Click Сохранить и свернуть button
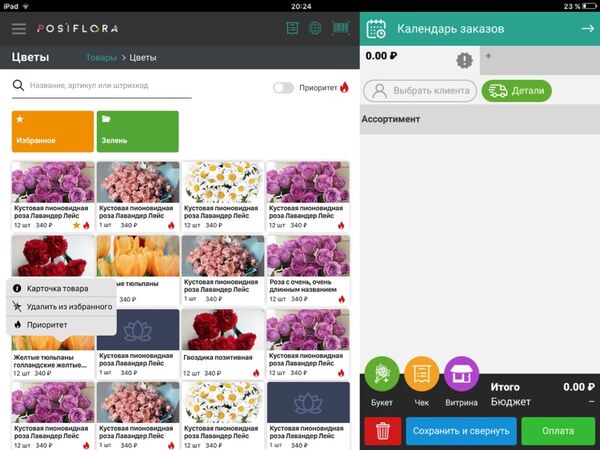600x450 pixels. click(461, 431)
